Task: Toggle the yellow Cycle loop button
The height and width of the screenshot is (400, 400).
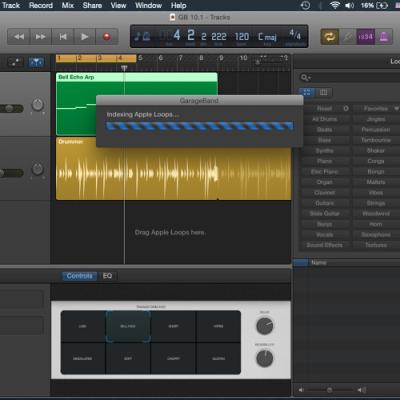Action: click(x=330, y=37)
